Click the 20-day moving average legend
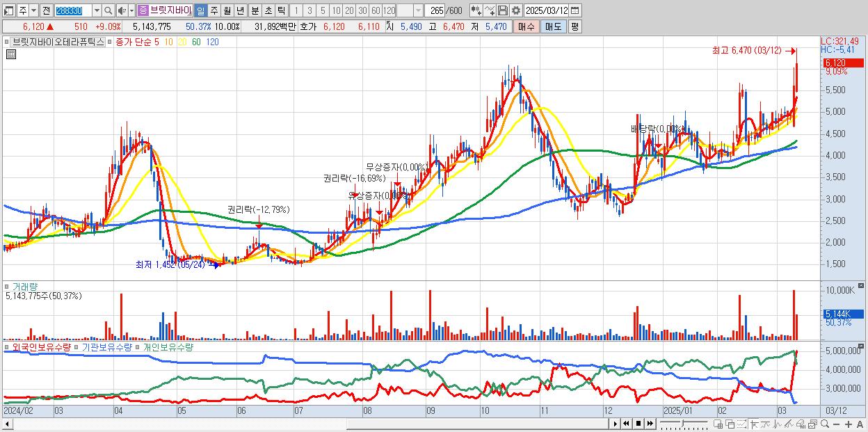Image resolution: width=868 pixels, height=432 pixels. tap(182, 42)
